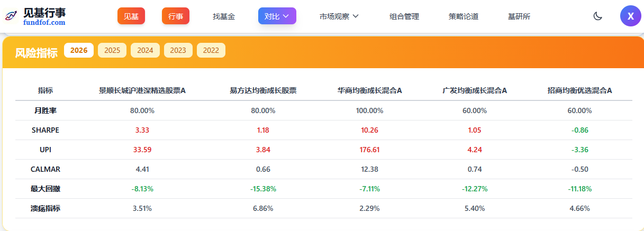The height and width of the screenshot is (231, 644).
Task: Go to 找基金 page
Action: tap(224, 16)
